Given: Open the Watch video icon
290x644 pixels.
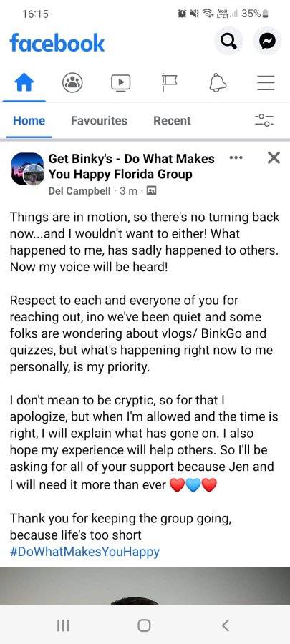Looking at the screenshot, I should [x=121, y=83].
